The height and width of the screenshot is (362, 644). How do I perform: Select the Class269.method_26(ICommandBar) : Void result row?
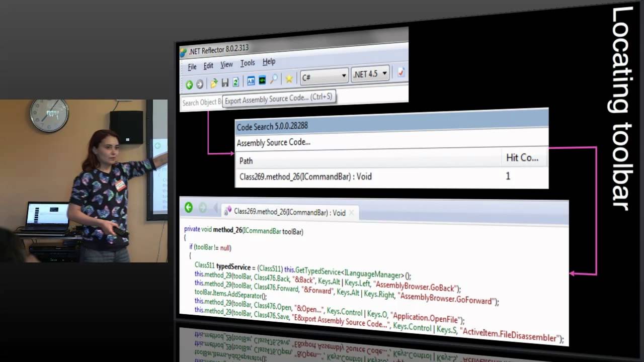pyautogui.click(x=391, y=176)
